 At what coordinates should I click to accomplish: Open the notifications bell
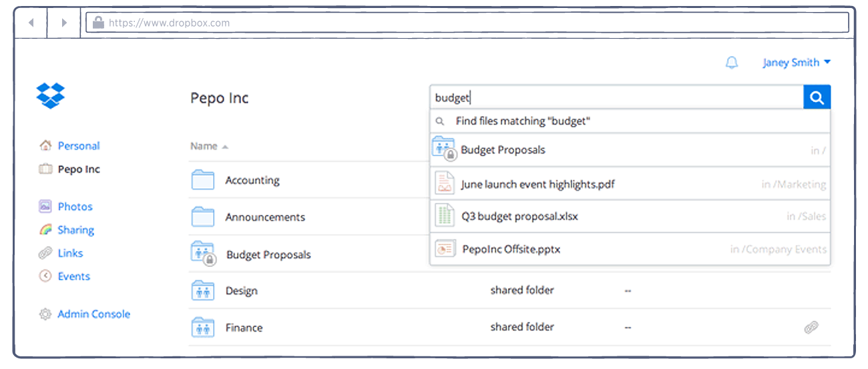click(732, 63)
